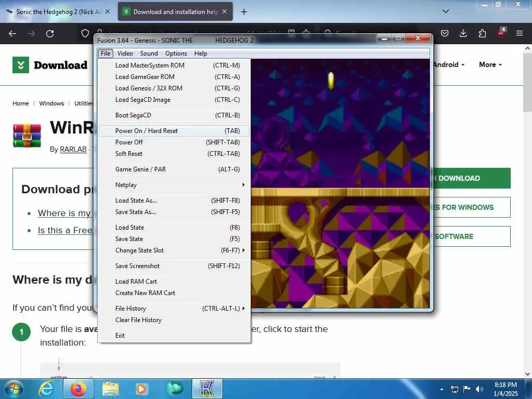This screenshot has width=532, height=399.
Task: Click the FOR WINDOWS button
Action: [472, 207]
